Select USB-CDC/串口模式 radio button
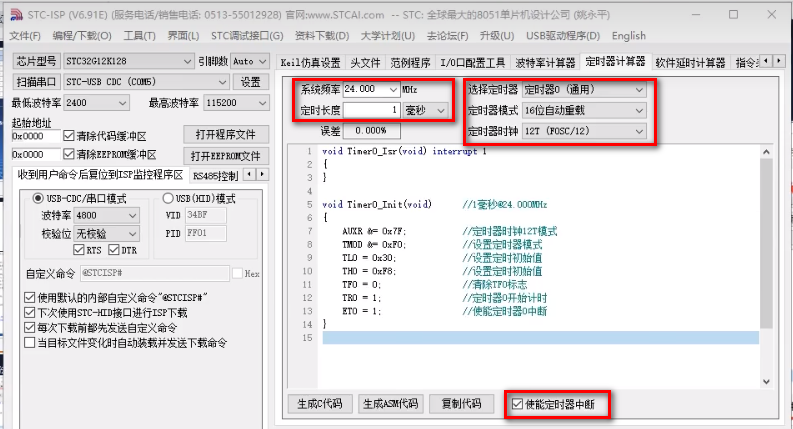The image size is (793, 429). [x=37, y=198]
